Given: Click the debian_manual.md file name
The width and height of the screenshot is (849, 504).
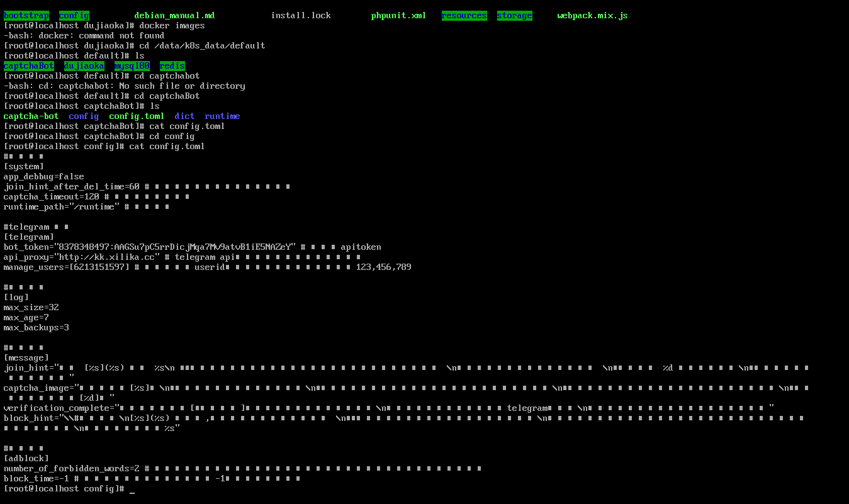Looking at the screenshot, I should (174, 16).
